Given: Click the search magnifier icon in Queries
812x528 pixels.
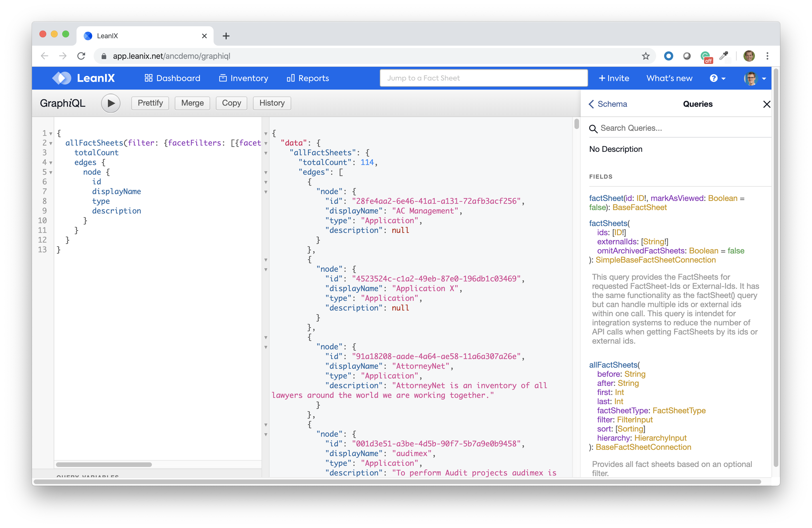Looking at the screenshot, I should click(x=593, y=129).
